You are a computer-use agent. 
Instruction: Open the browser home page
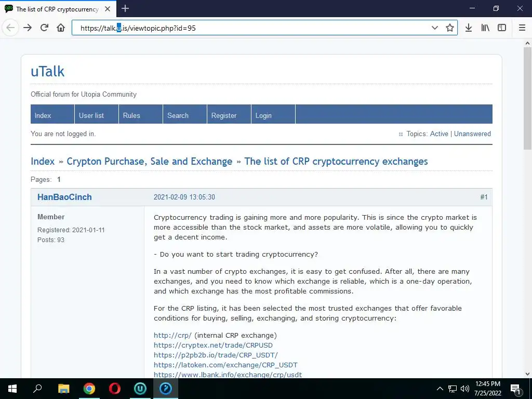pos(61,28)
